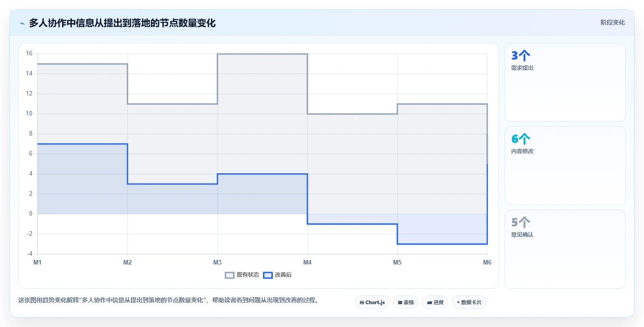Screen dimensions: 644x327
Task: Select the Chart.js tag chip
Action: [x=372, y=302]
